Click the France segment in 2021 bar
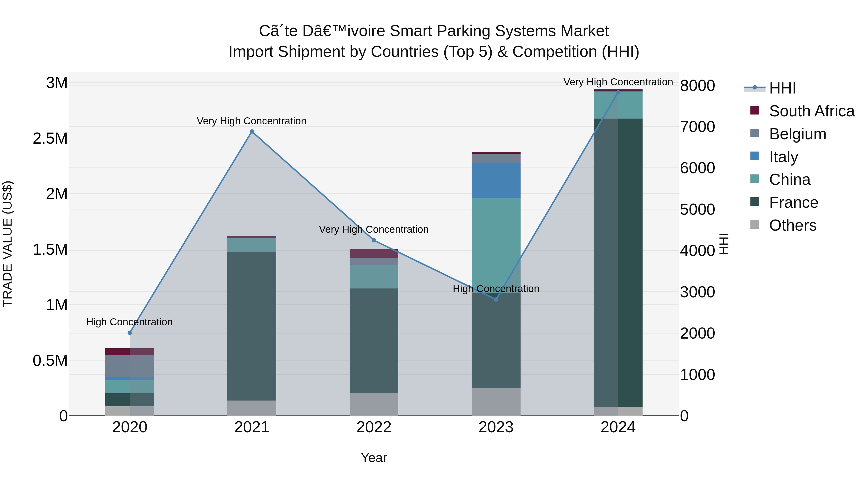Viewport: 868px width, 488px height. pos(252,326)
